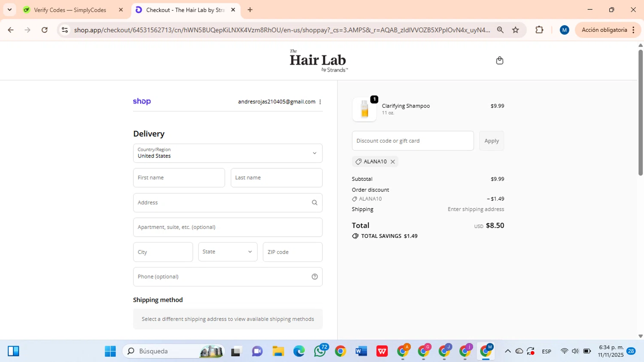Click the address search magnifier icon
The width and height of the screenshot is (644, 362).
click(314, 203)
